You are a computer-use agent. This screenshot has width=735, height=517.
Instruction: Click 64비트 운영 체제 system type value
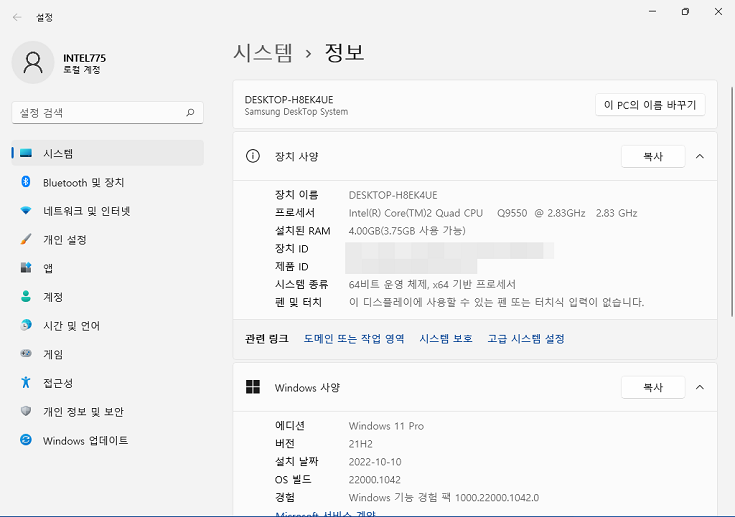click(432, 284)
